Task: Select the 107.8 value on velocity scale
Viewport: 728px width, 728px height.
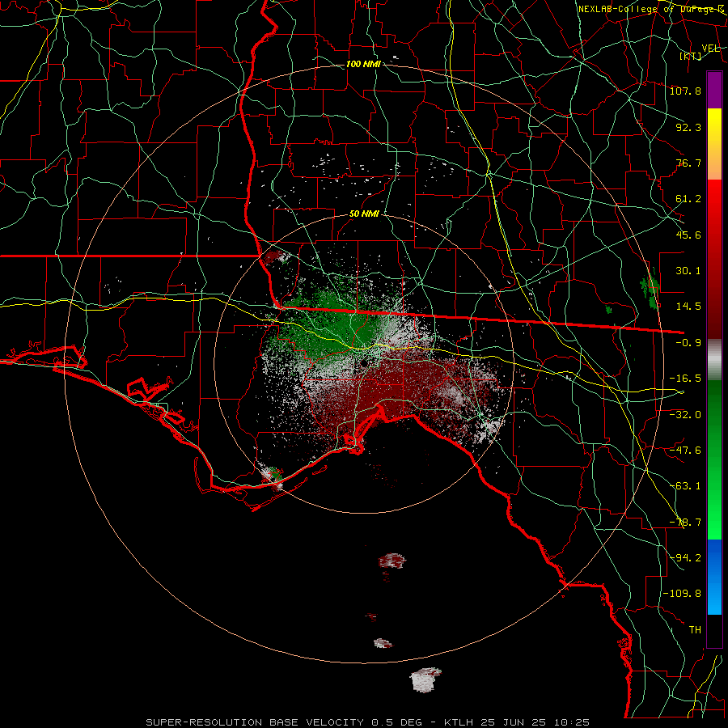Action: pos(685,91)
